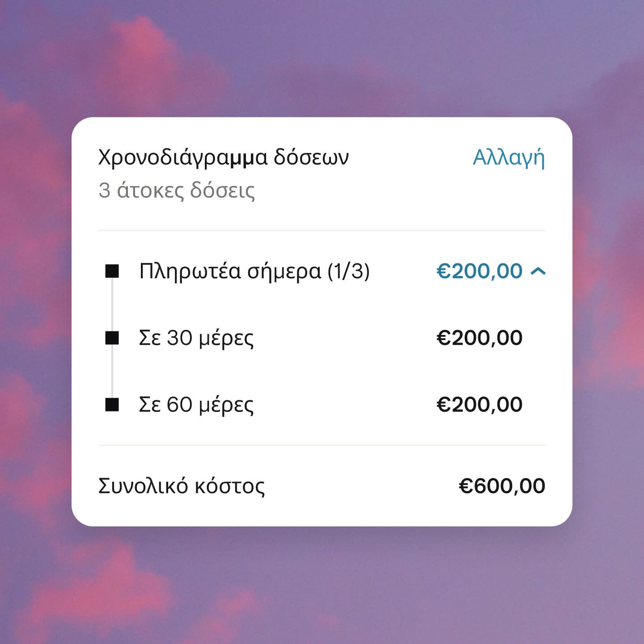Image resolution: width=644 pixels, height=644 pixels.
Task: Select the square marker for "Σε 30 μέρες"
Action: [x=112, y=338]
